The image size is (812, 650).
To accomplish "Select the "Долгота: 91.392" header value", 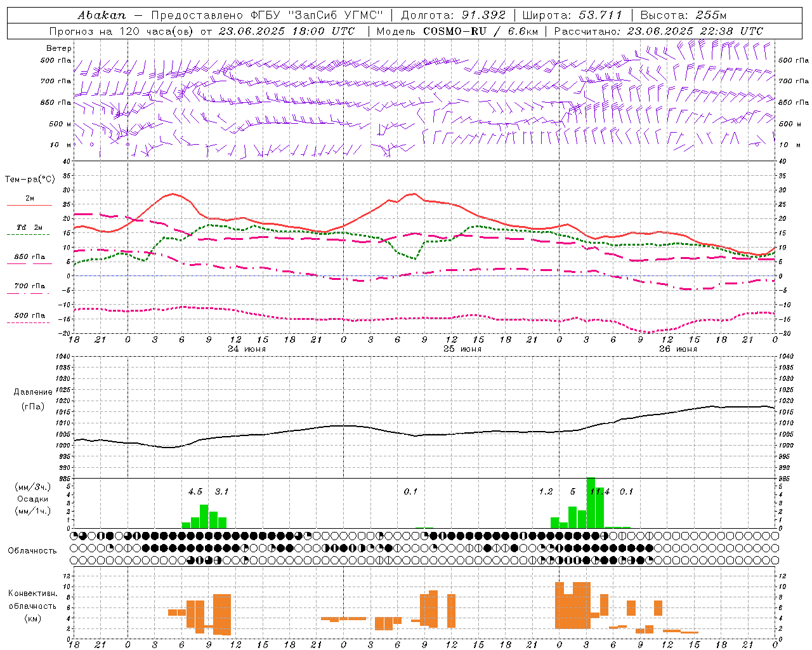I will click(454, 15).
